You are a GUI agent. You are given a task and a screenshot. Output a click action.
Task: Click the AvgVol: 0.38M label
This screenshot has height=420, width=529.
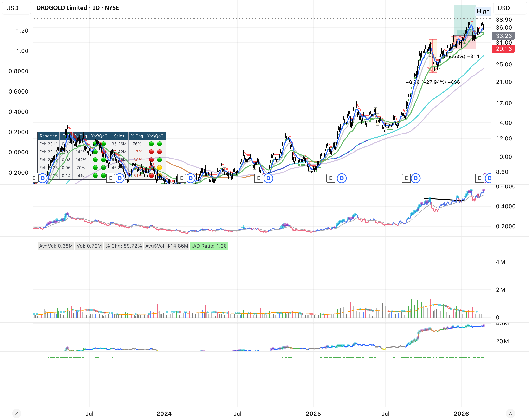[x=56, y=246]
